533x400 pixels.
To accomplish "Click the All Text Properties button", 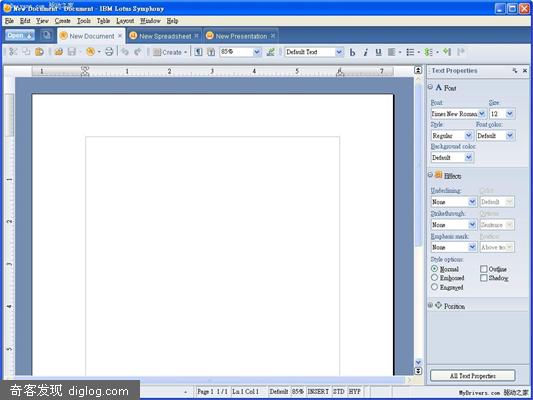I will (473, 376).
